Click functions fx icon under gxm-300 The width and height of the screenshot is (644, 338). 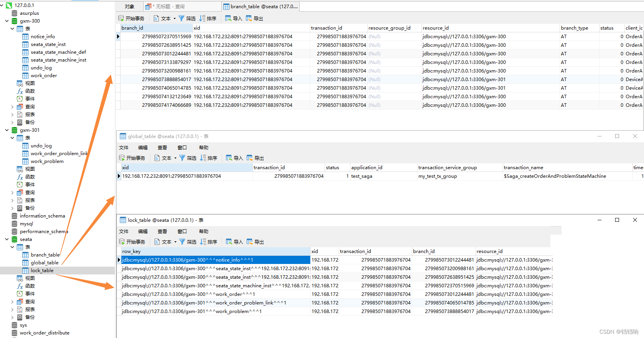[x=20, y=91]
